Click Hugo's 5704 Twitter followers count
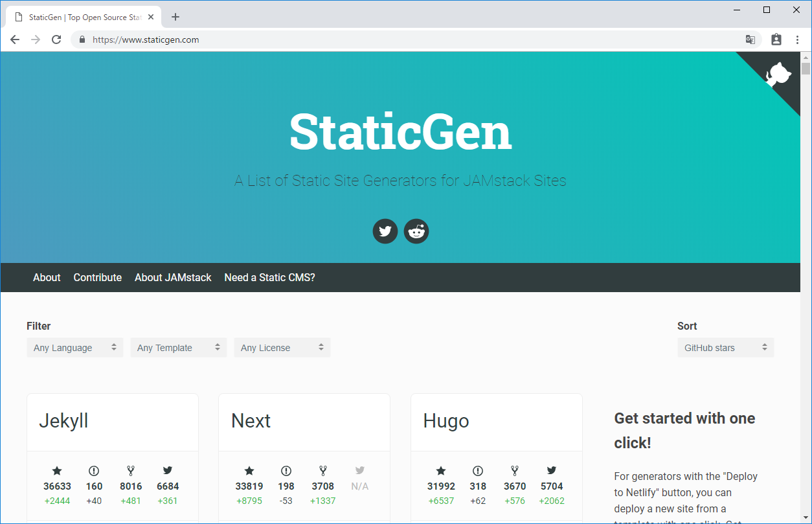 pyautogui.click(x=552, y=486)
